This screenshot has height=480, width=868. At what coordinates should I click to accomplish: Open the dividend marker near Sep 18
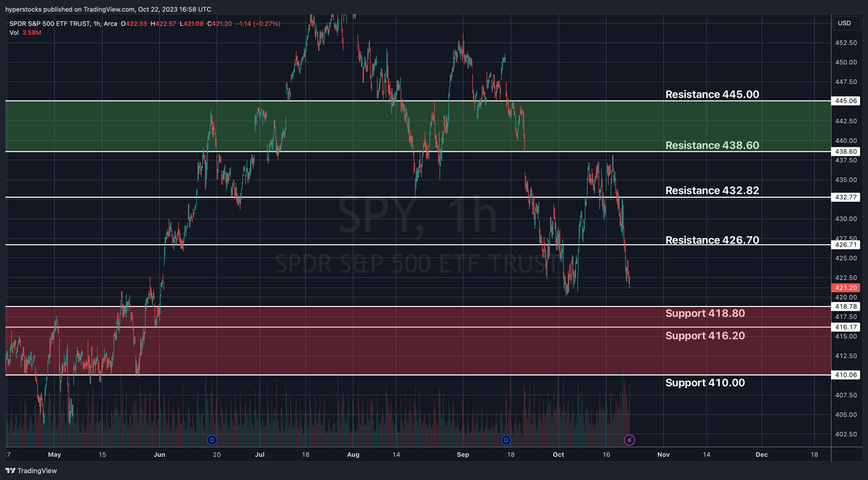click(506, 440)
